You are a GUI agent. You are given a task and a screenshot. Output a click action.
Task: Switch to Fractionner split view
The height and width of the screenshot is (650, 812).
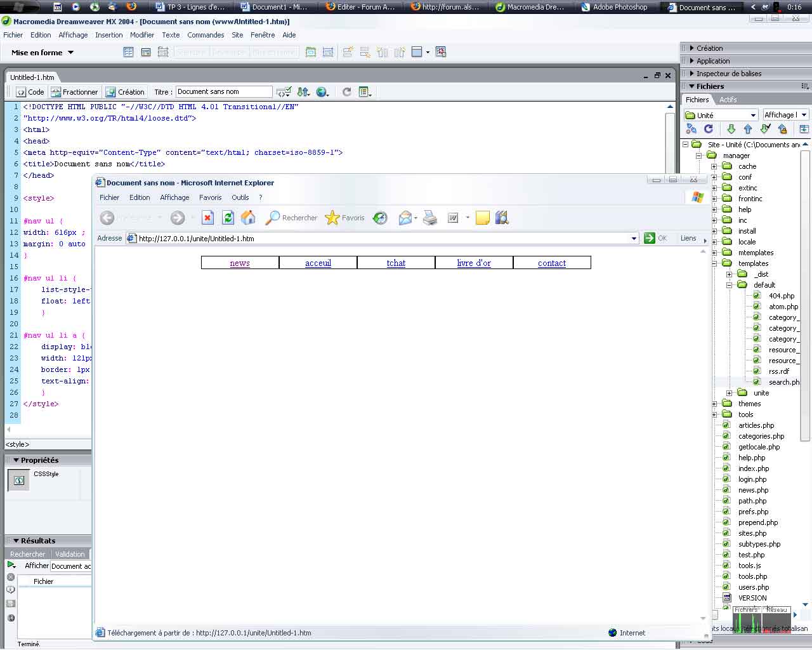[x=75, y=92]
